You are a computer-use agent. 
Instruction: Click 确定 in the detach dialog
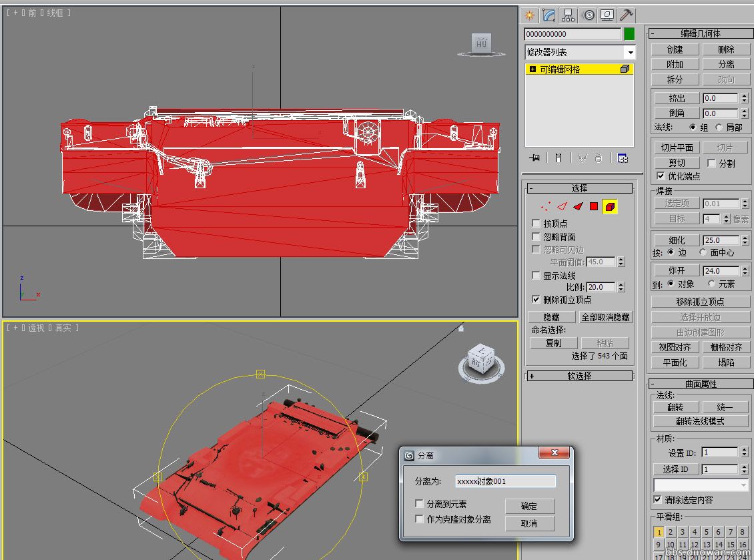coord(529,506)
